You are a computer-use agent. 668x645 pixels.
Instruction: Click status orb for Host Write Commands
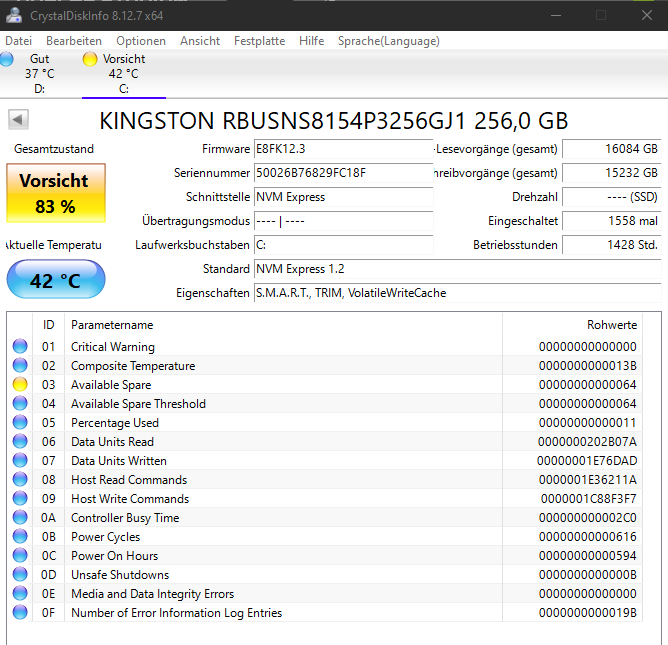(20, 498)
